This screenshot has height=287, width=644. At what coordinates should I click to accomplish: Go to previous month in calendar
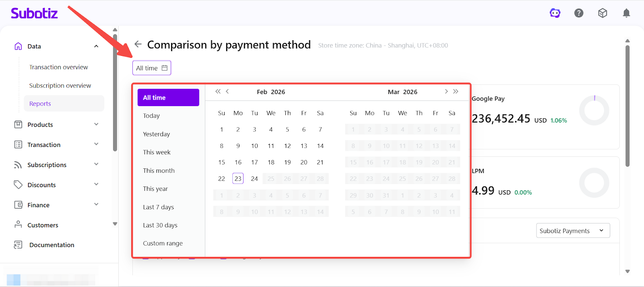[x=227, y=92]
